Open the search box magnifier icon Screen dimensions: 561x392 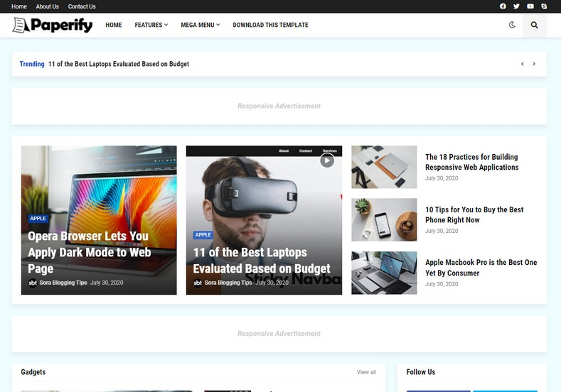[x=534, y=25]
